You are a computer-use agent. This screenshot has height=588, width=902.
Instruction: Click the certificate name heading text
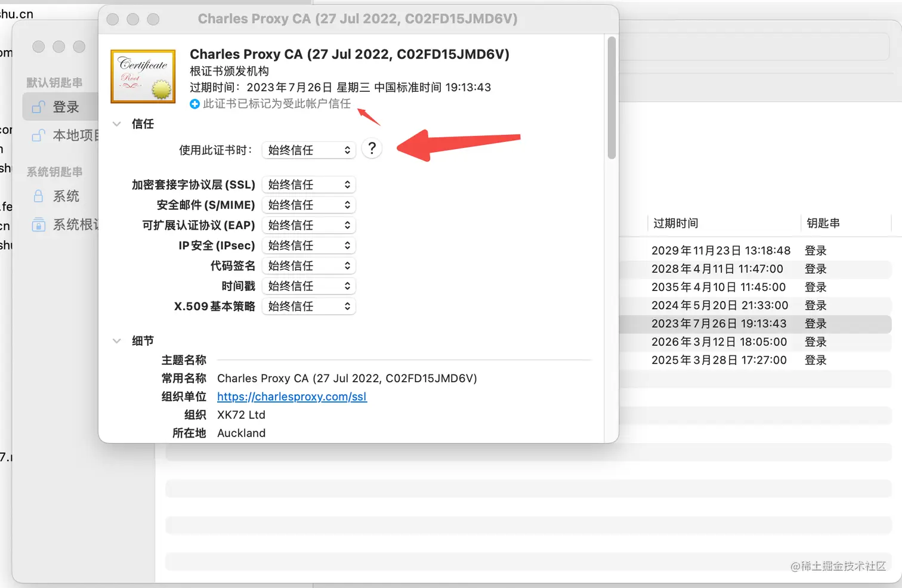pos(350,54)
